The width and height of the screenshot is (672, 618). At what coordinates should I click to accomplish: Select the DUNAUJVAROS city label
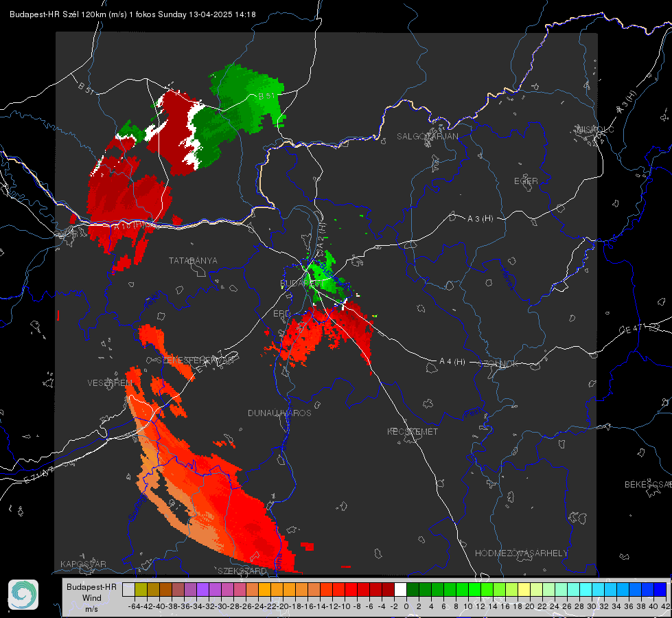[279, 413]
